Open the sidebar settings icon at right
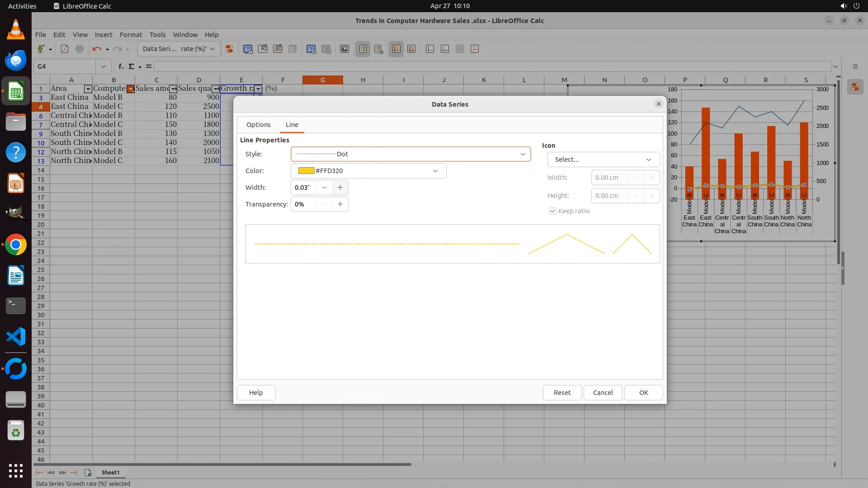Screen dimensions: 868x488 click(855, 66)
